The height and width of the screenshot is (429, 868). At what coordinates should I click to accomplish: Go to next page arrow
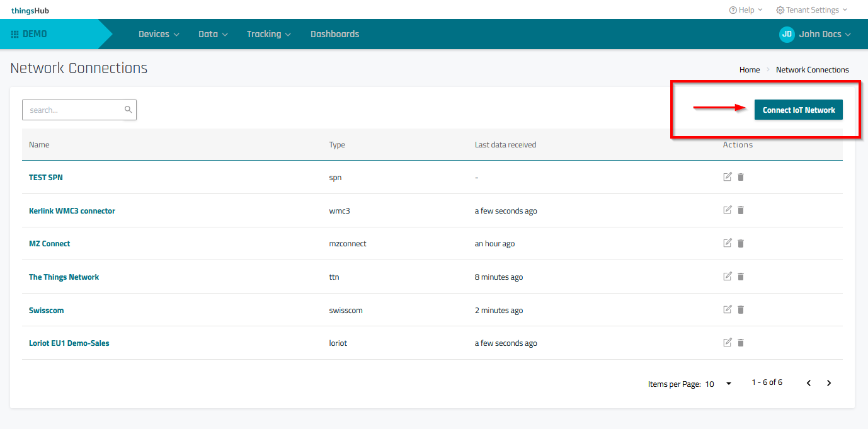829,383
